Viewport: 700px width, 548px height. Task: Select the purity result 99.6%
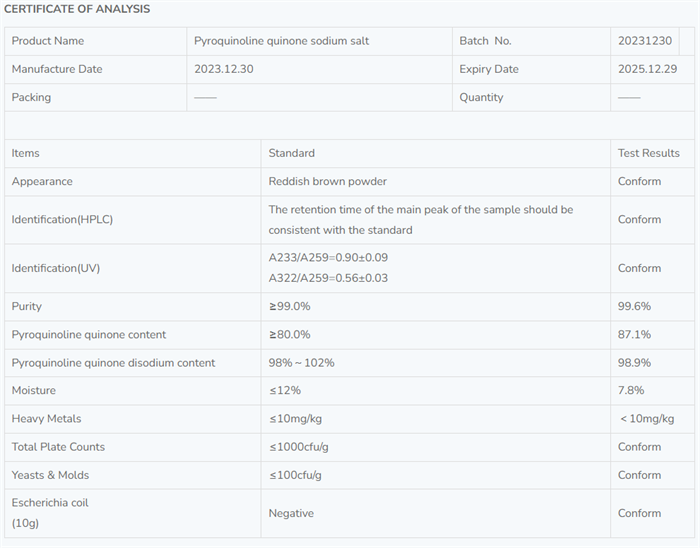click(x=634, y=306)
